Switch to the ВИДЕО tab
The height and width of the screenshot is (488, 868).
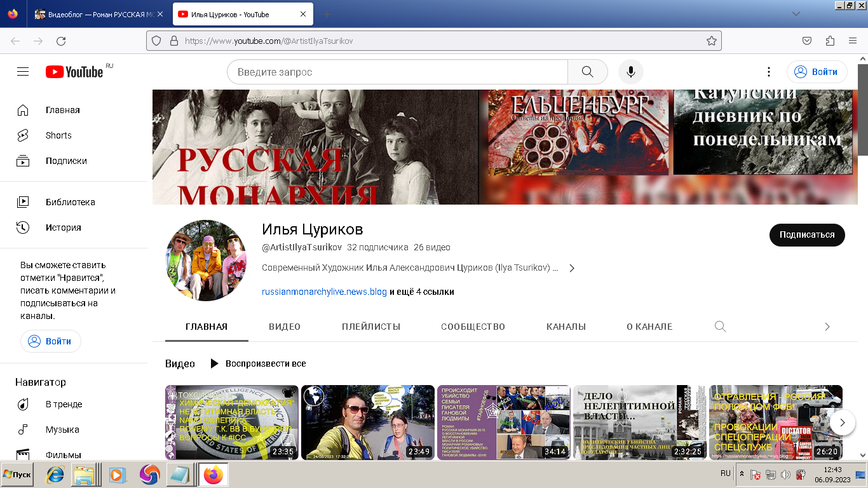click(285, 327)
